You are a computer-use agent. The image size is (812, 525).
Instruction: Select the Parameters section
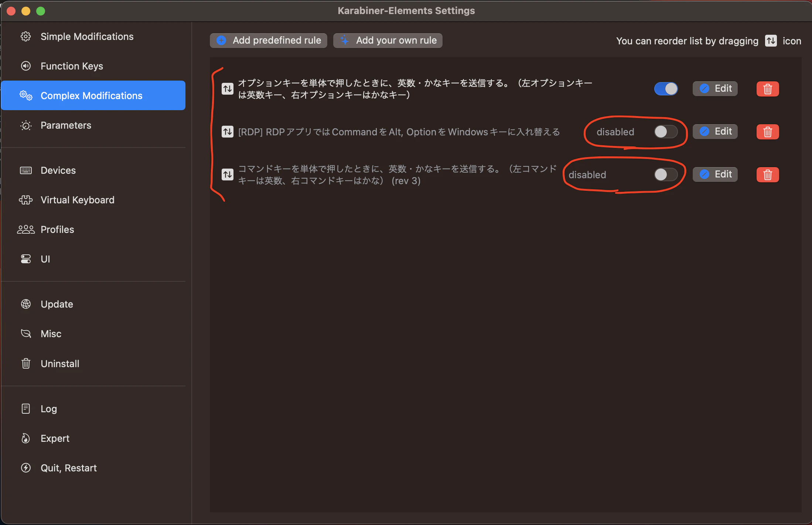coord(66,125)
